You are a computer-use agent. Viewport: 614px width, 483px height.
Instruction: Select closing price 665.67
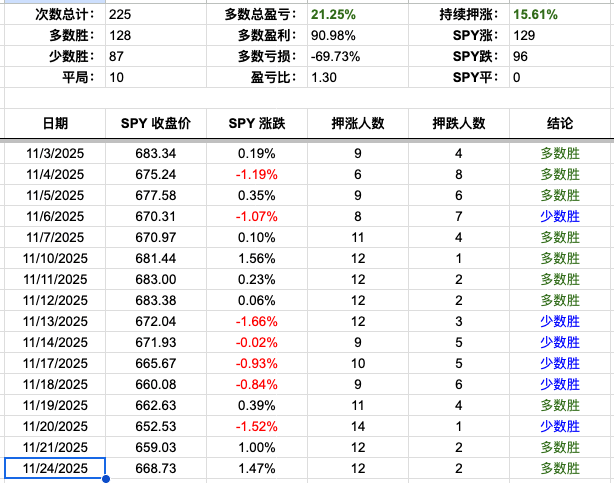(x=155, y=363)
